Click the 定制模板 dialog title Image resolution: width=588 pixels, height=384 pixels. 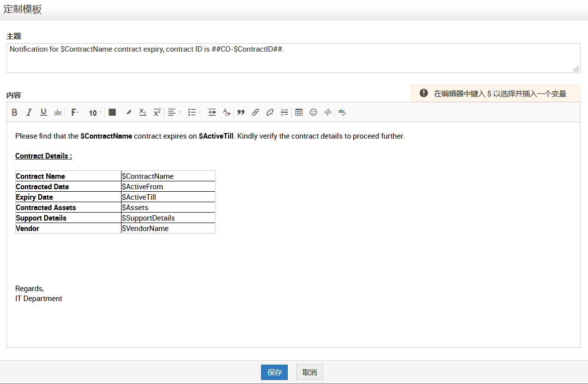click(22, 9)
